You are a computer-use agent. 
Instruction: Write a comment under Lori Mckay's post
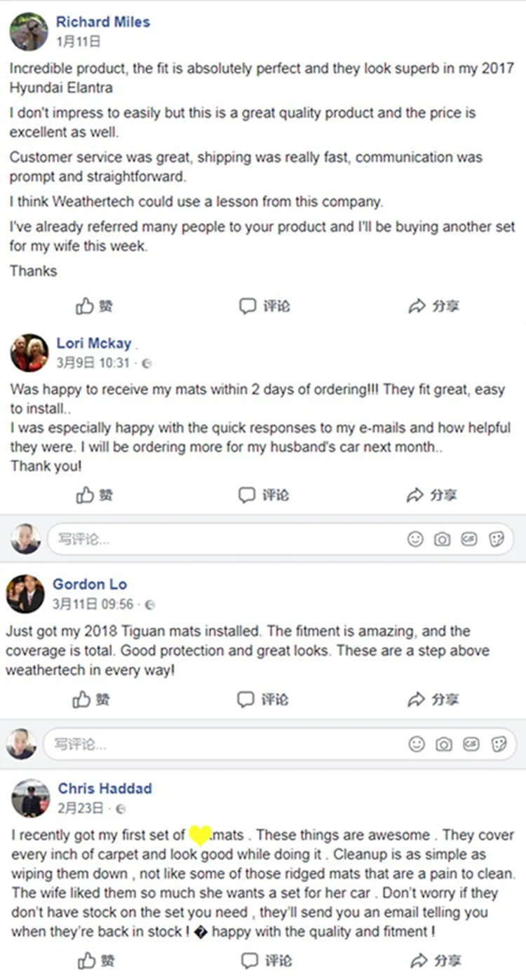pyautogui.click(x=210, y=539)
